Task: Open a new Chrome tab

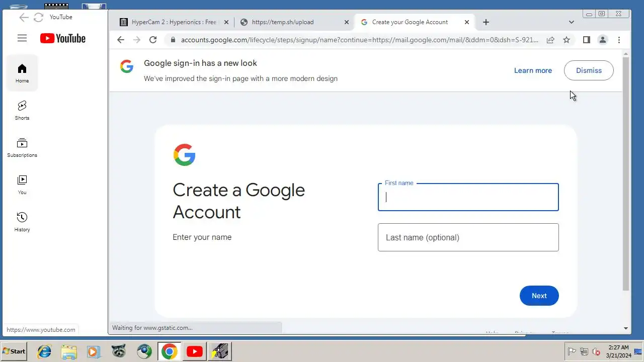Action: (x=486, y=22)
